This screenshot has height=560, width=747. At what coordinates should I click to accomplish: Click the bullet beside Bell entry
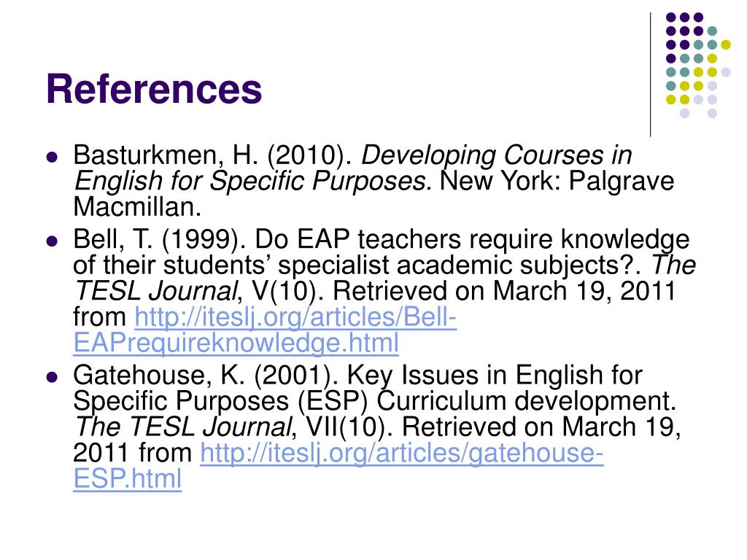pos(52,241)
